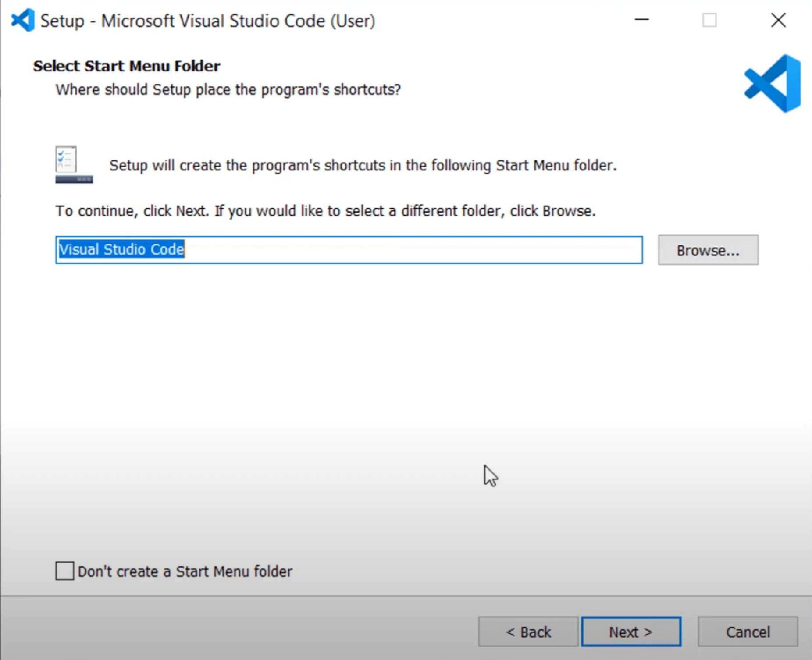The image size is (812, 660).
Task: Open the Browse folder dialog
Action: 708,250
